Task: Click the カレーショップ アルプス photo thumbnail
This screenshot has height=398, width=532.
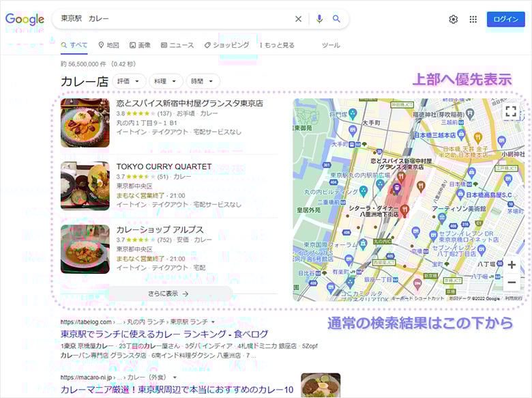Action: tap(85, 249)
